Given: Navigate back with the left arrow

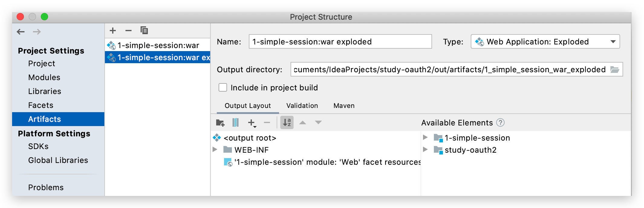Looking at the screenshot, I should click(21, 32).
